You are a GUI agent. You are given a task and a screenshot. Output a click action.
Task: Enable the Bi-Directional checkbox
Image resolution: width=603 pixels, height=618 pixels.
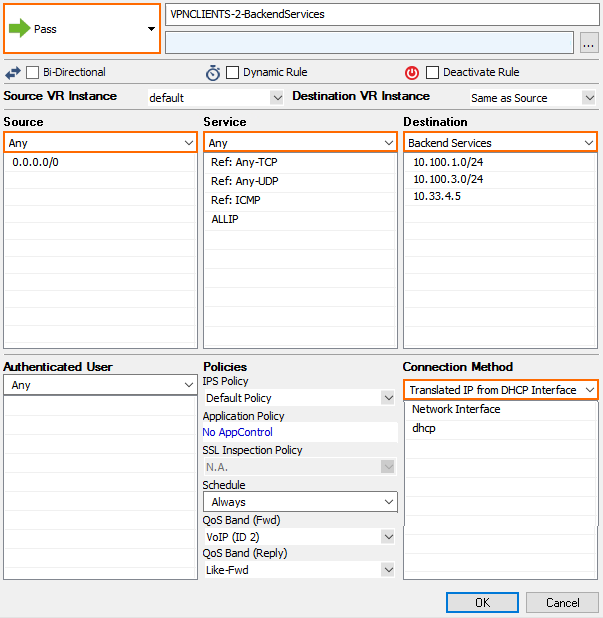pyautogui.click(x=32, y=73)
